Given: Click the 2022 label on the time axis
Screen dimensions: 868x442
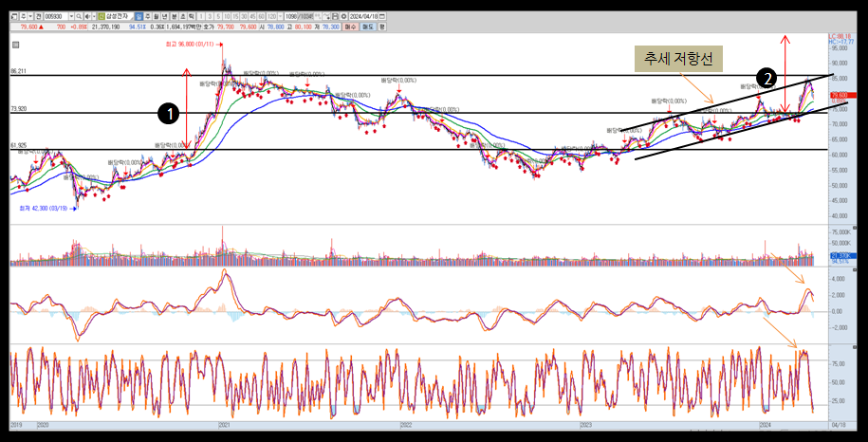Looking at the screenshot, I should click(406, 425).
